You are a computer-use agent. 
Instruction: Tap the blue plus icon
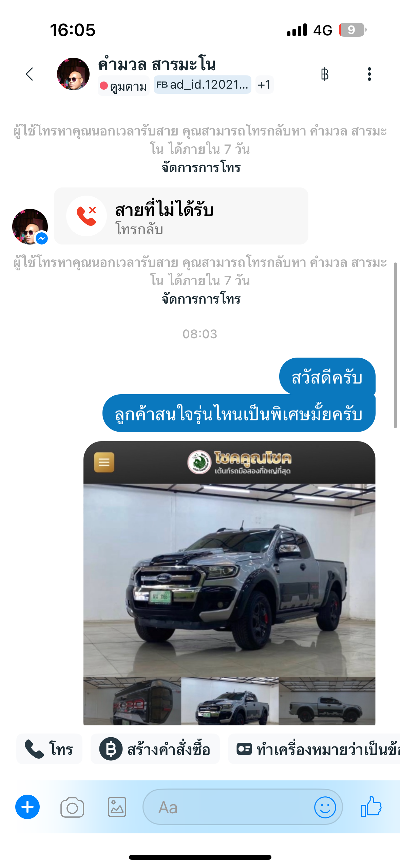27,807
